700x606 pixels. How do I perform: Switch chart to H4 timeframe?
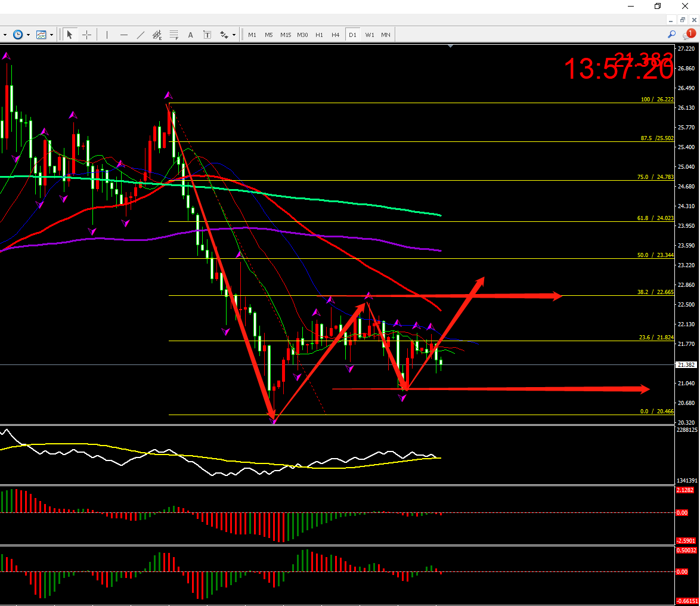pyautogui.click(x=336, y=35)
